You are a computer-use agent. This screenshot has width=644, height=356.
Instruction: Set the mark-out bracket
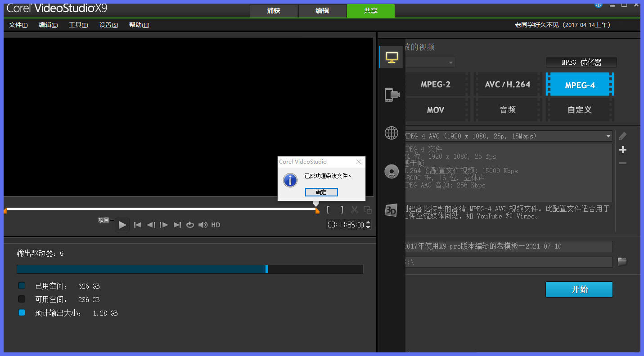coord(342,209)
